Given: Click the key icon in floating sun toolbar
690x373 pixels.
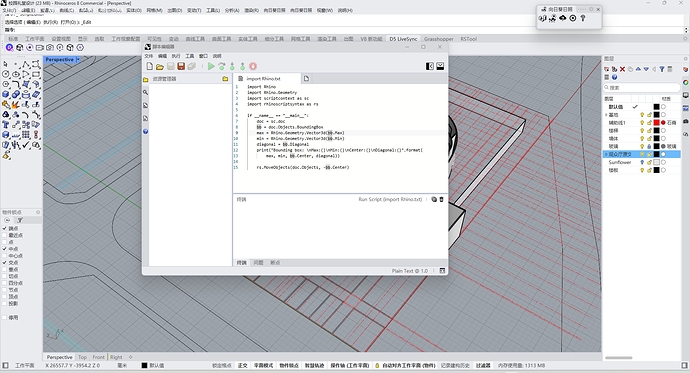Looking at the screenshot, I should tap(583, 18).
